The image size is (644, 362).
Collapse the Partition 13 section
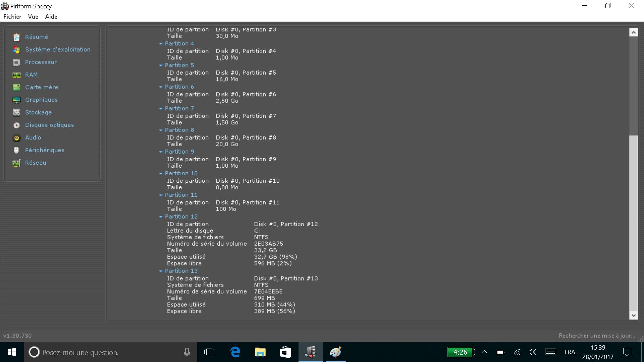tap(161, 271)
